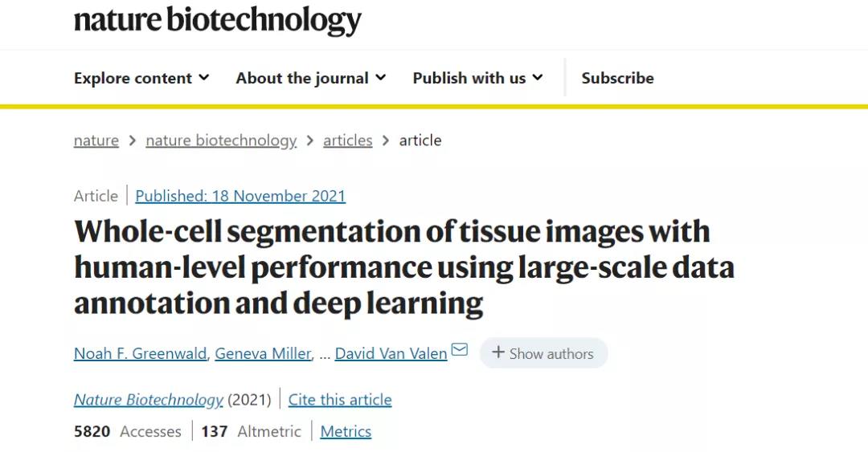Expand the About the journal dropdown arrow
This screenshot has width=868, height=452.
pyautogui.click(x=381, y=78)
